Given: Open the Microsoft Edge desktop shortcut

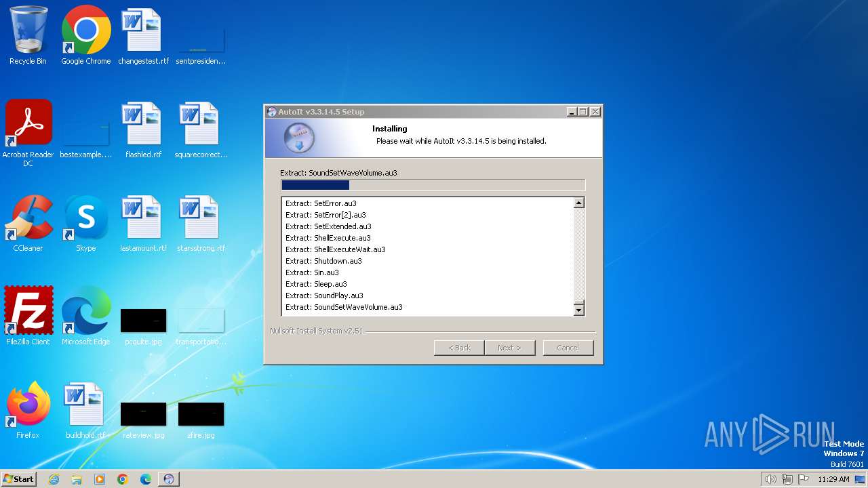Looking at the screenshot, I should tap(86, 317).
